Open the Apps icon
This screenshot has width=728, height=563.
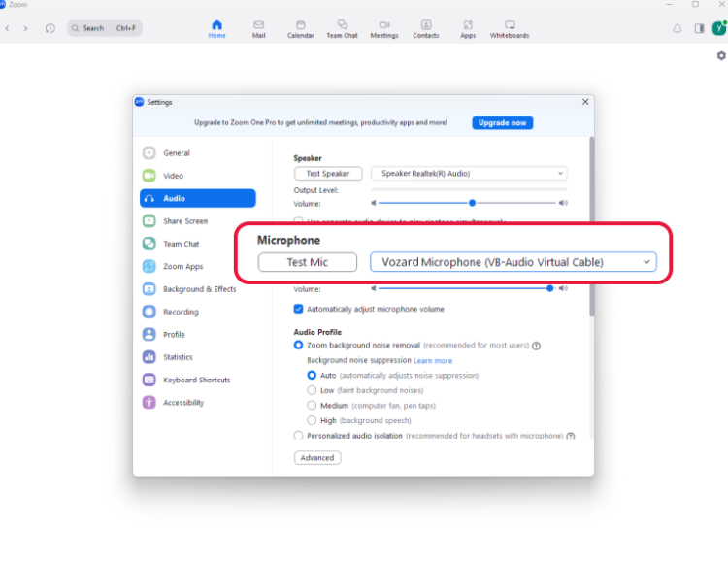click(468, 29)
